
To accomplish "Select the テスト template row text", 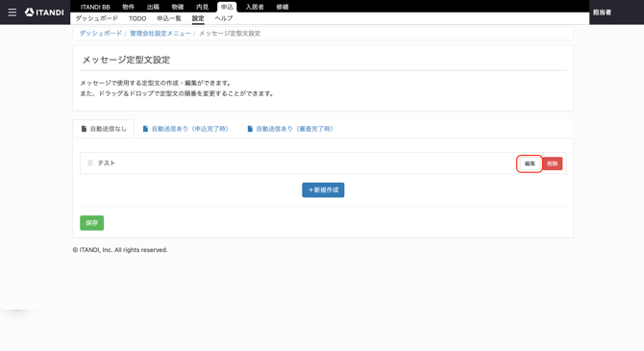I will click(107, 163).
